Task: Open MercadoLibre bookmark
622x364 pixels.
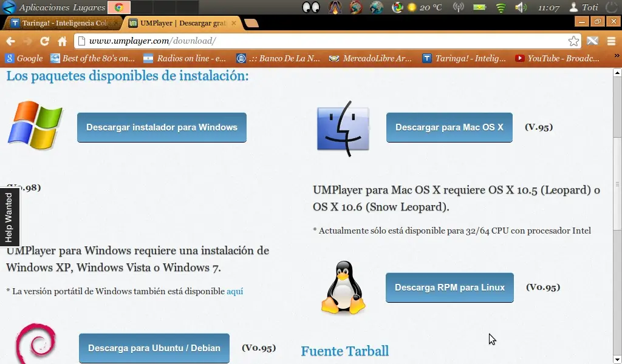Action: [370, 58]
